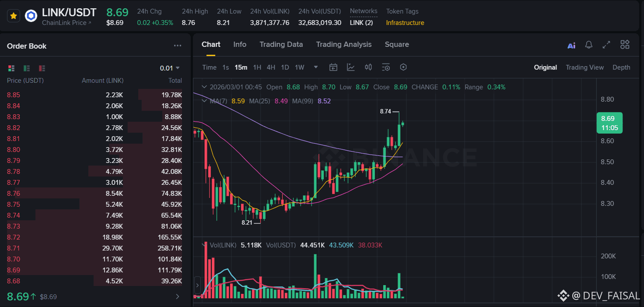Toggle the favorite star for LINK/USDT
This screenshot has width=644, height=307.
click(14, 16)
